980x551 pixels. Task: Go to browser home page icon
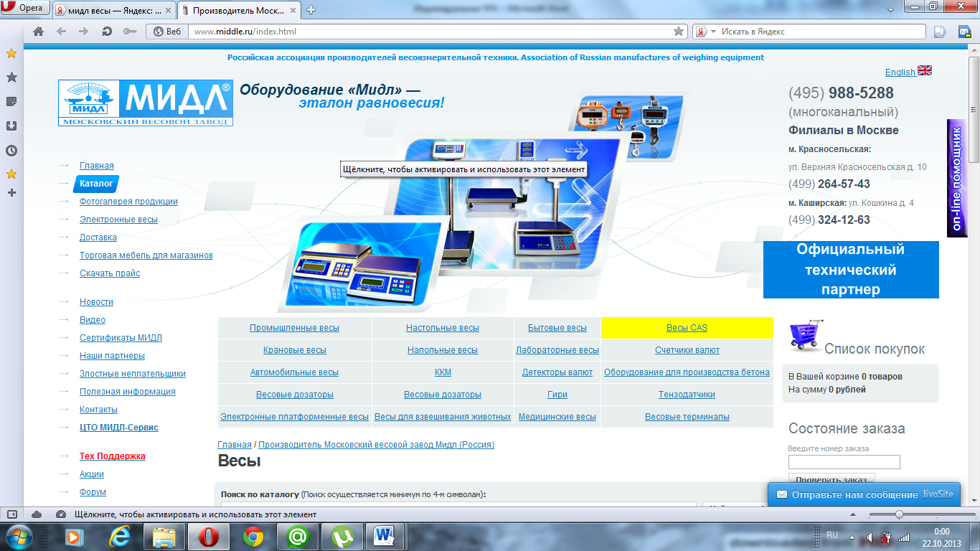pos(39,32)
